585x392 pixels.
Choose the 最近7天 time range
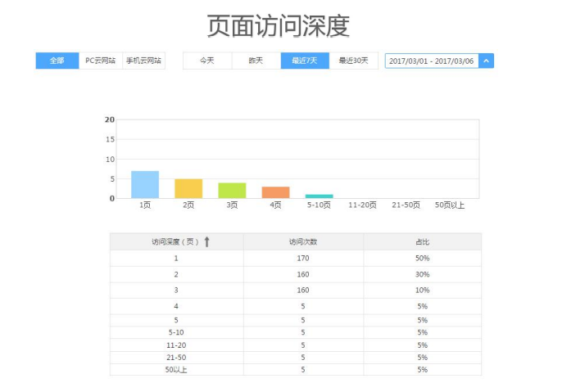click(305, 61)
